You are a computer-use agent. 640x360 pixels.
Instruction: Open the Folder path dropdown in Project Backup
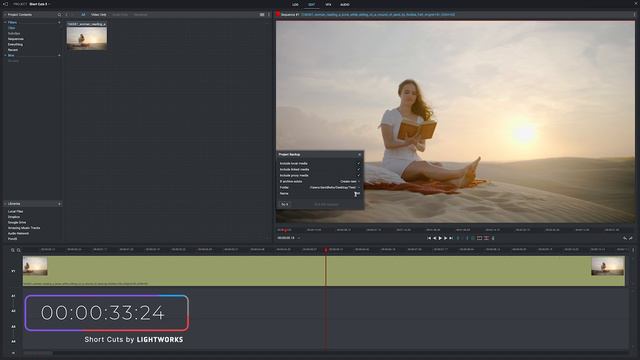click(x=335, y=187)
